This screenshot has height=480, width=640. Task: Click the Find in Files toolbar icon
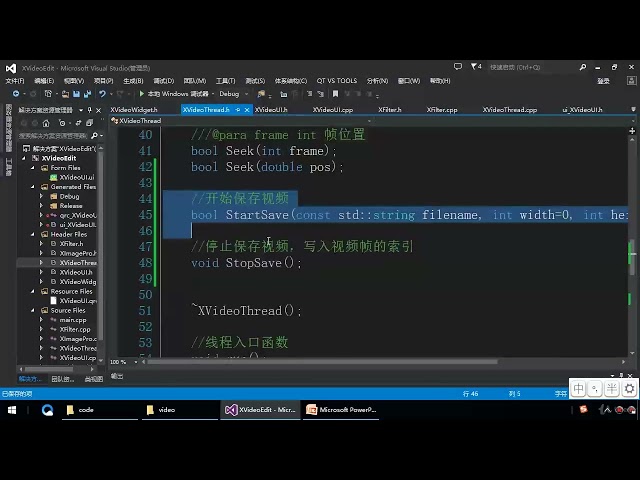coord(261,94)
